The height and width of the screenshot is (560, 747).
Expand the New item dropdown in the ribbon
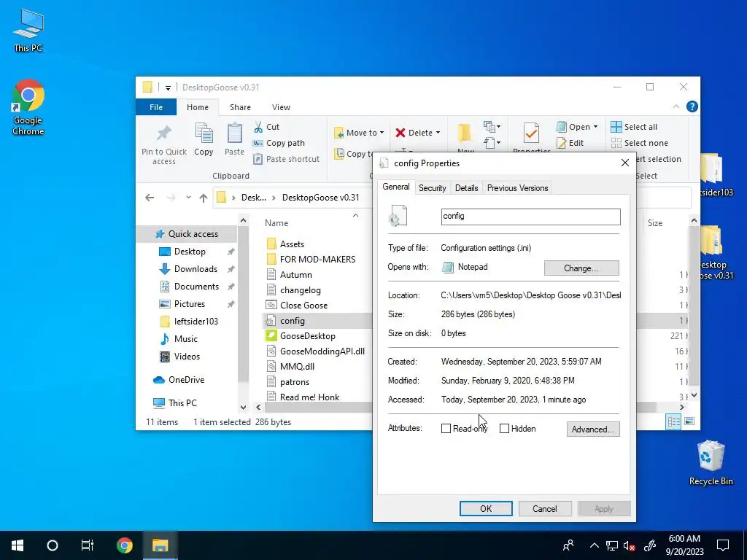point(492,127)
